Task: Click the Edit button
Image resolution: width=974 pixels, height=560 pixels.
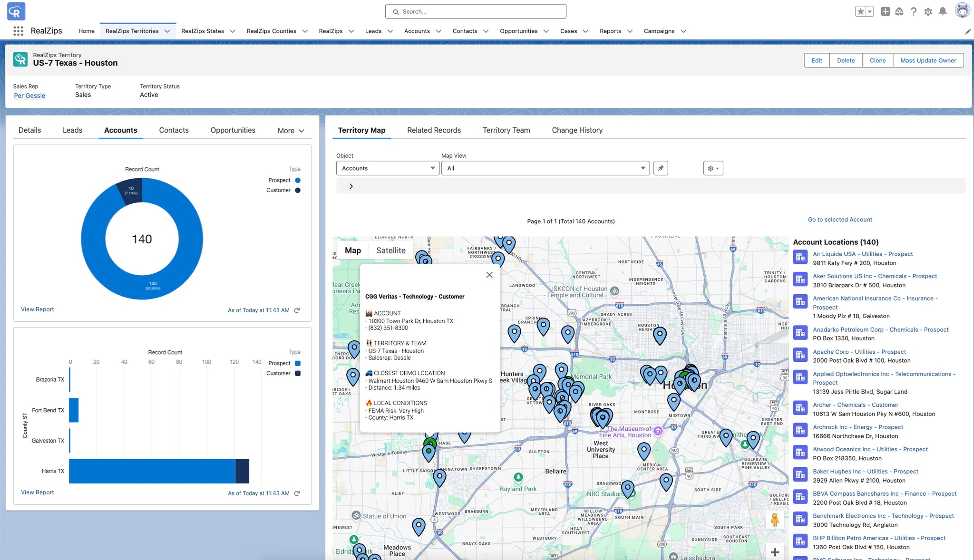Action: click(817, 60)
